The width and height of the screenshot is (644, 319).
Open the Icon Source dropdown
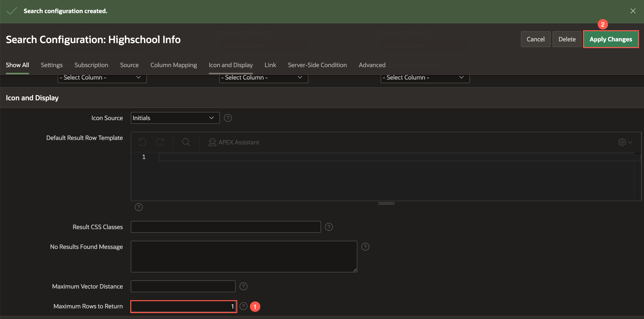pyautogui.click(x=175, y=118)
